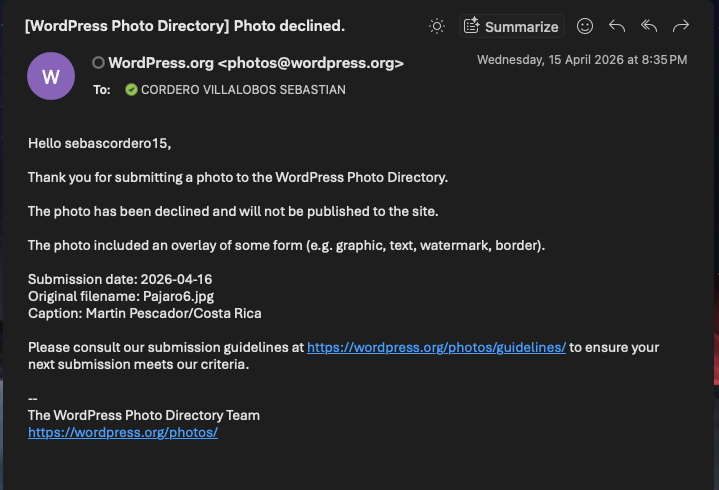Forward this email
Screen dimensions: 719x490
click(681, 27)
